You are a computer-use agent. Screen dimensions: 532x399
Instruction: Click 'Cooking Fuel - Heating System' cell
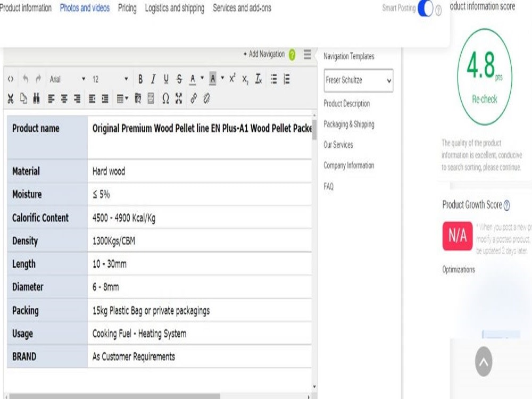coord(199,334)
